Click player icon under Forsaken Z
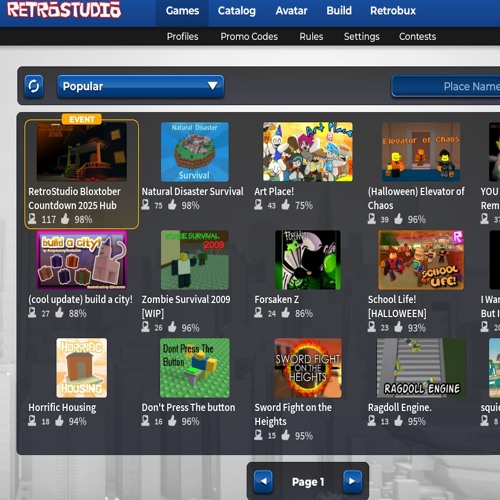 (258, 313)
